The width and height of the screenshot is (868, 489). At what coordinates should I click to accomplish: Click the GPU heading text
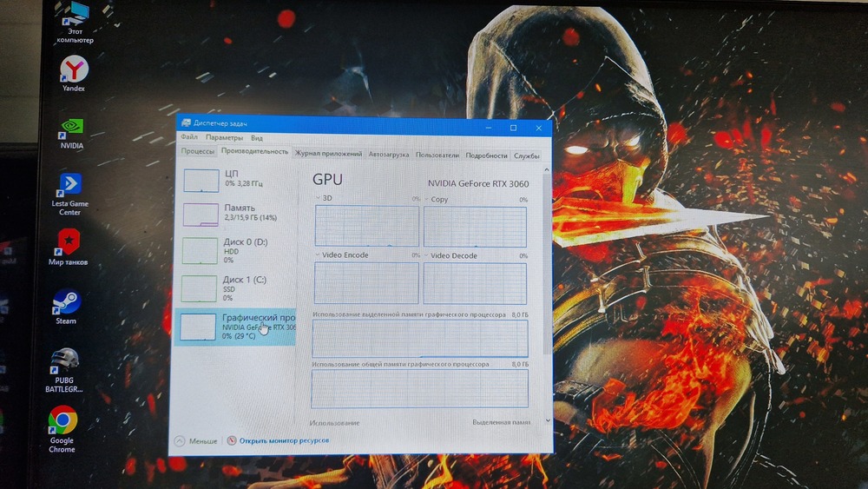pos(328,180)
